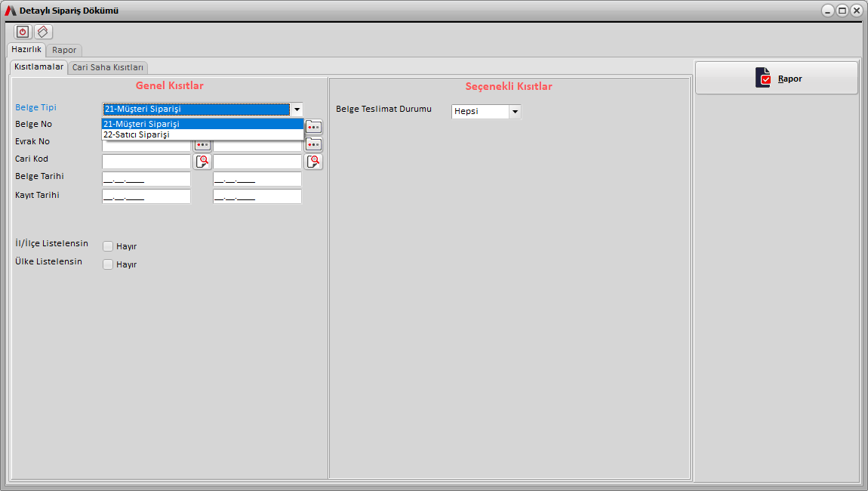Open lookup for starting Evrak No
Image resolution: width=868 pixels, height=491 pixels.
[x=202, y=145]
